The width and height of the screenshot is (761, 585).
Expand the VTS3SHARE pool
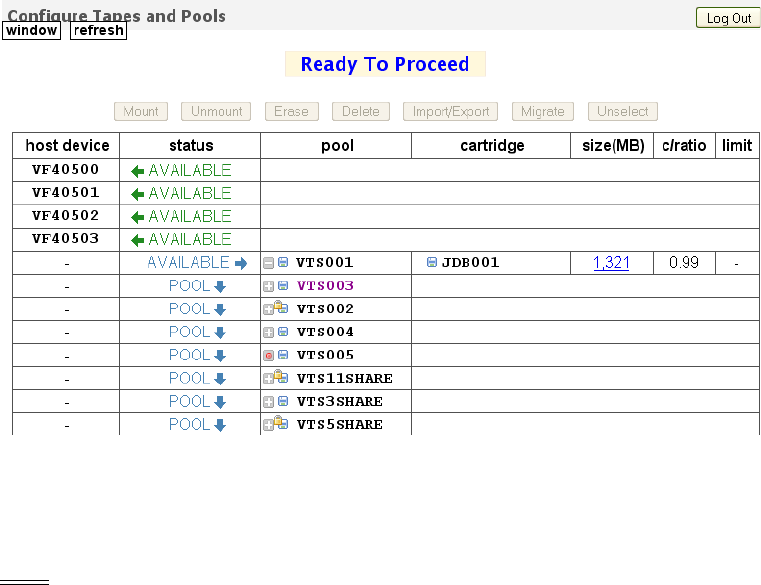coord(268,402)
